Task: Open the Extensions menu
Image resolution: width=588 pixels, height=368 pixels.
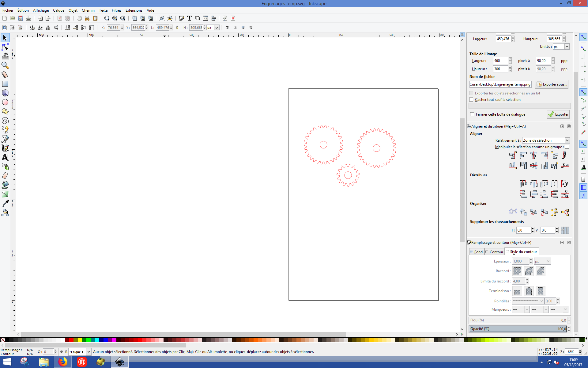Action: pos(134,10)
